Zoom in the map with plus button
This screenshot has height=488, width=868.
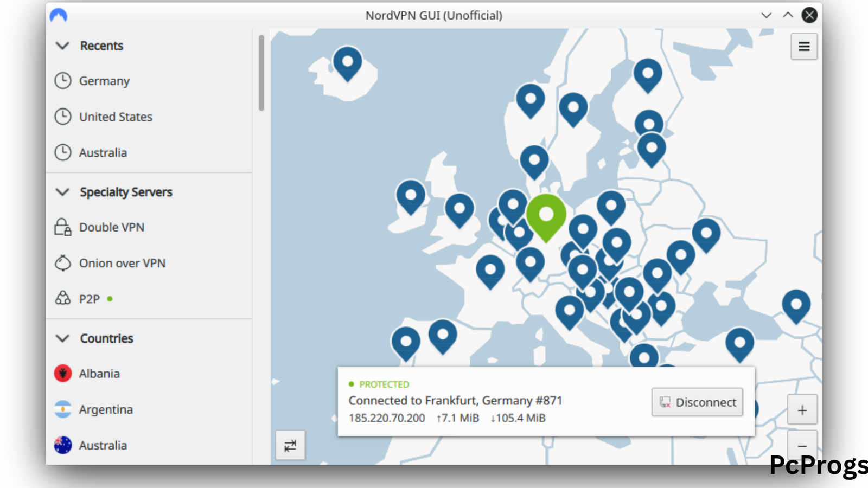coord(802,410)
